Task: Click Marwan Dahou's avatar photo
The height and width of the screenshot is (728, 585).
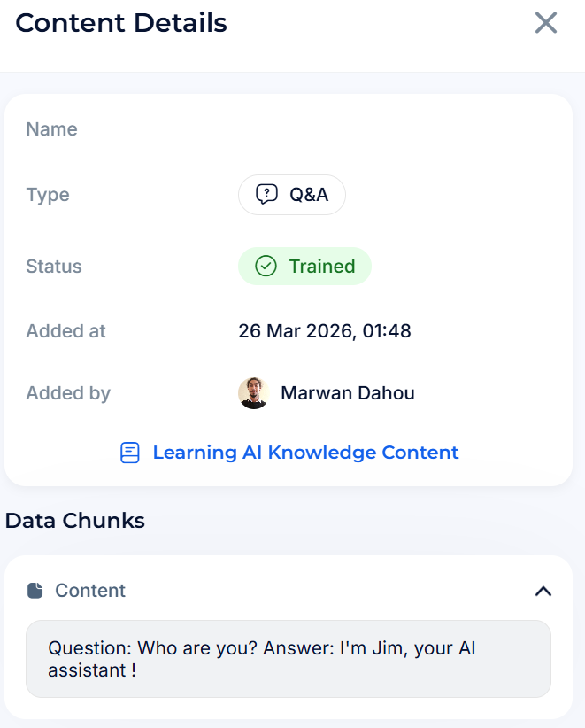Action: [253, 393]
